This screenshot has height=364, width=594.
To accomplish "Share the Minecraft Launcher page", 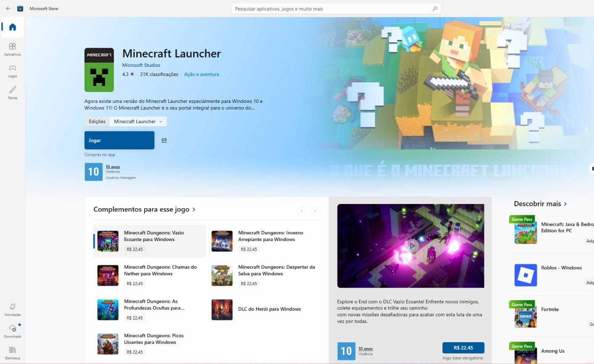I will pos(164,140).
